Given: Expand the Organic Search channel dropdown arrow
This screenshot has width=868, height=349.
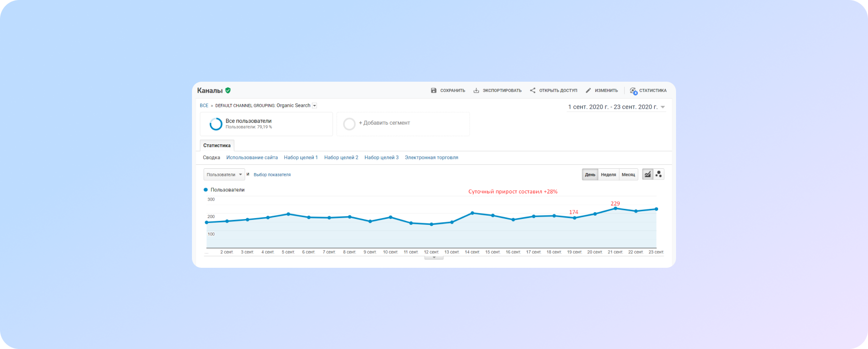Looking at the screenshot, I should coord(314,105).
